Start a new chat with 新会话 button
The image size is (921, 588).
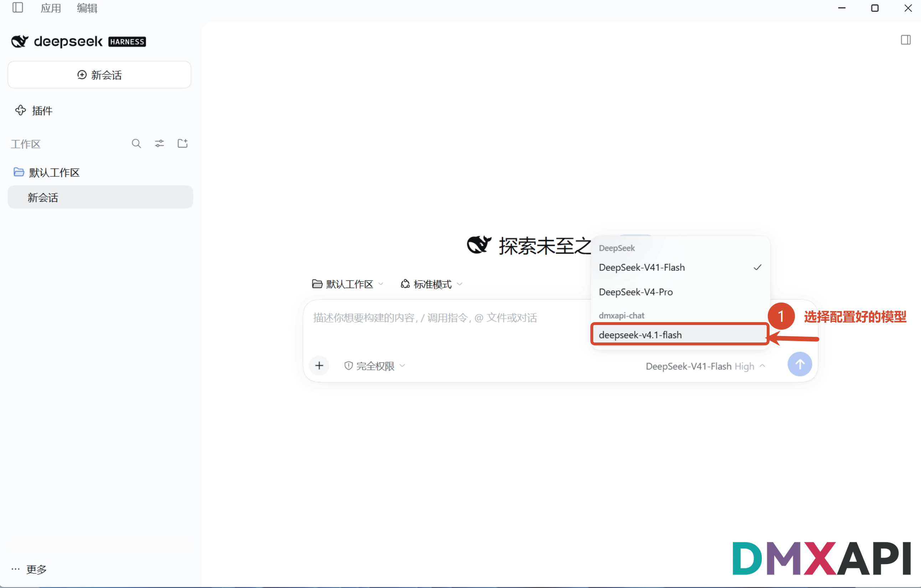click(x=99, y=74)
